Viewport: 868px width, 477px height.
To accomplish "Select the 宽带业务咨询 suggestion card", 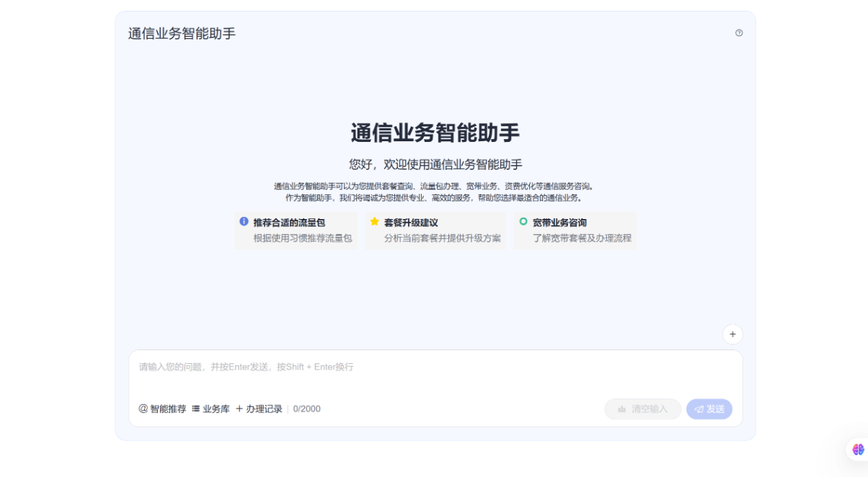I will tap(575, 231).
